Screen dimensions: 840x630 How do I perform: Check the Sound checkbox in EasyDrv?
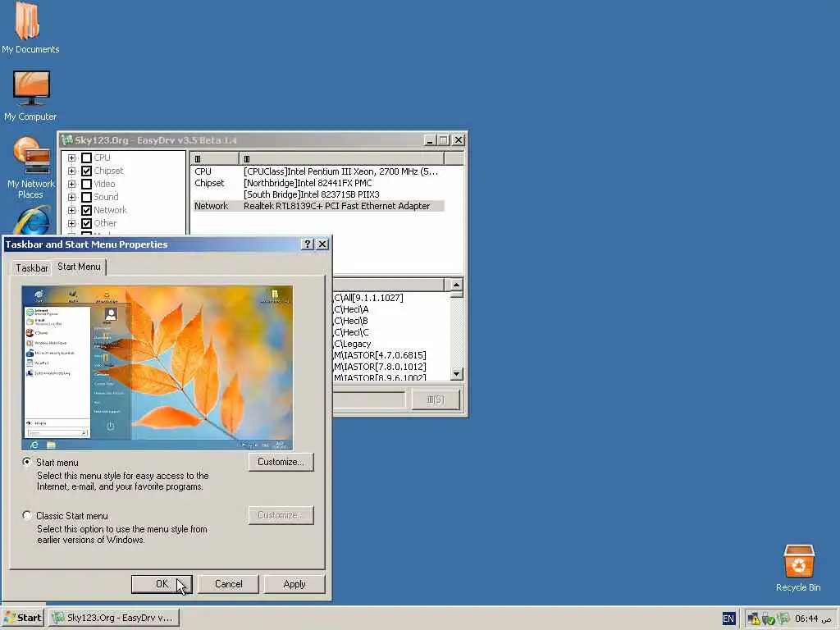86,197
